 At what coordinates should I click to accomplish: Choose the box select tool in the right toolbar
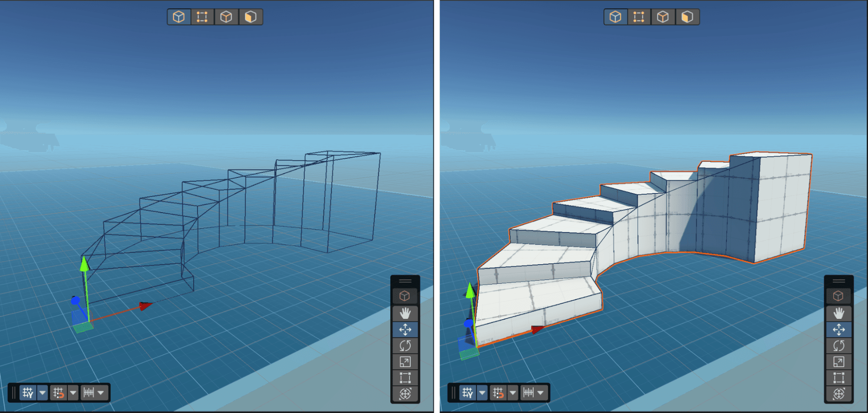(x=838, y=378)
